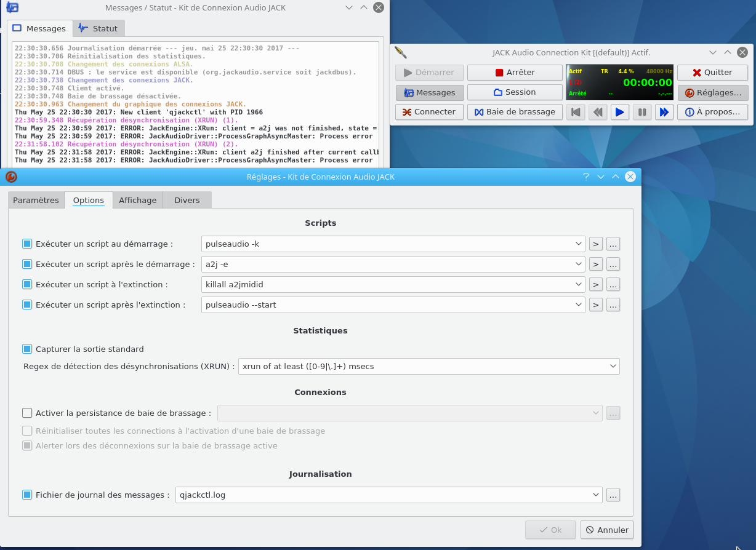
Task: Browse (...) for after-startup script a2j -e
Action: coord(613,265)
